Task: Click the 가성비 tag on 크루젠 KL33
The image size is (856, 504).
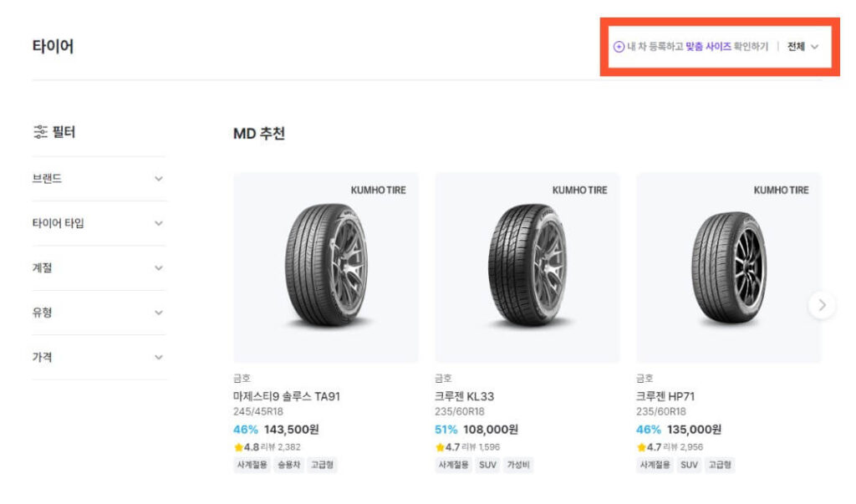Action: (x=519, y=465)
